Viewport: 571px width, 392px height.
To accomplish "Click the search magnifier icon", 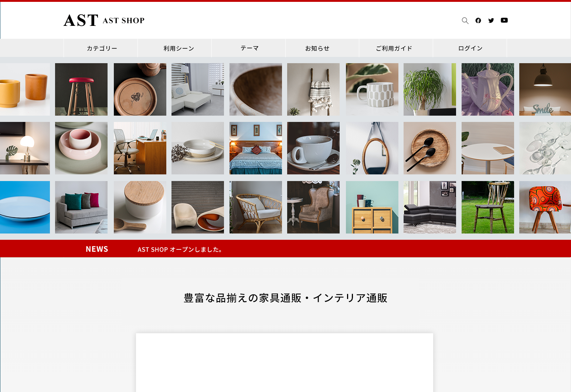I will pos(465,21).
